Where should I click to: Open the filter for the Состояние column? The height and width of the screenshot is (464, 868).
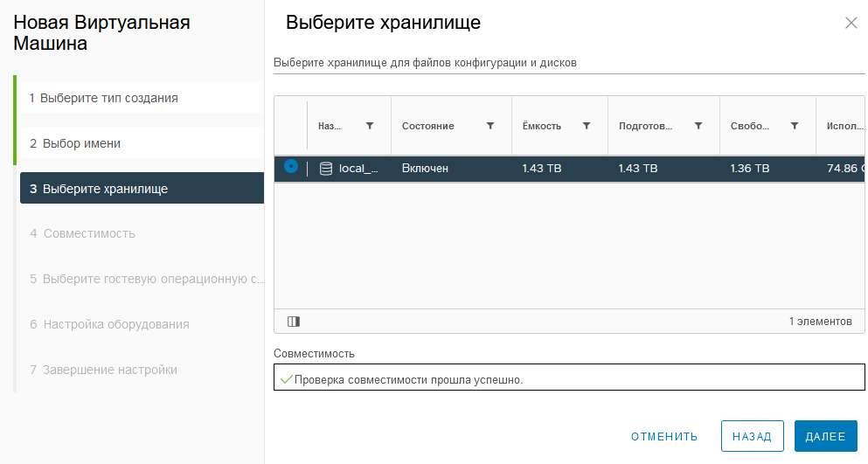490,126
